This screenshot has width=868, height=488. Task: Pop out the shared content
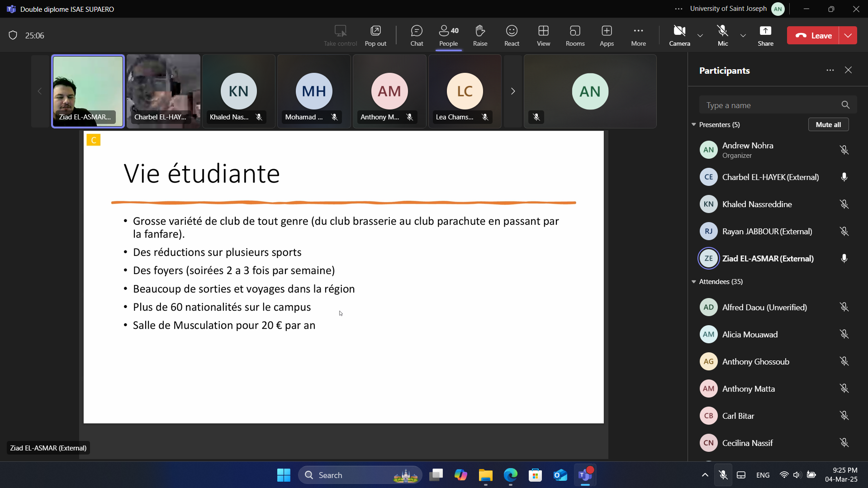point(375,35)
